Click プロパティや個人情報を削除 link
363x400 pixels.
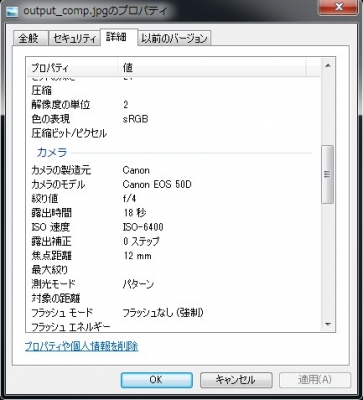point(81,346)
